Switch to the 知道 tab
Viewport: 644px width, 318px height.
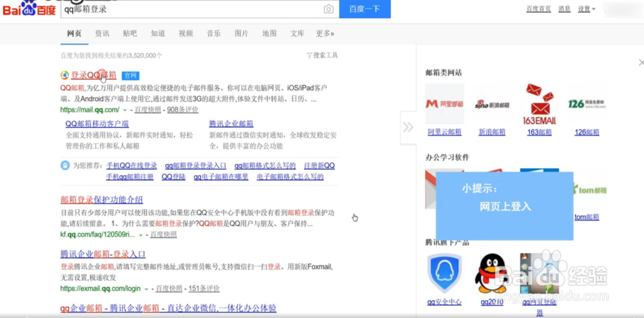(158, 33)
